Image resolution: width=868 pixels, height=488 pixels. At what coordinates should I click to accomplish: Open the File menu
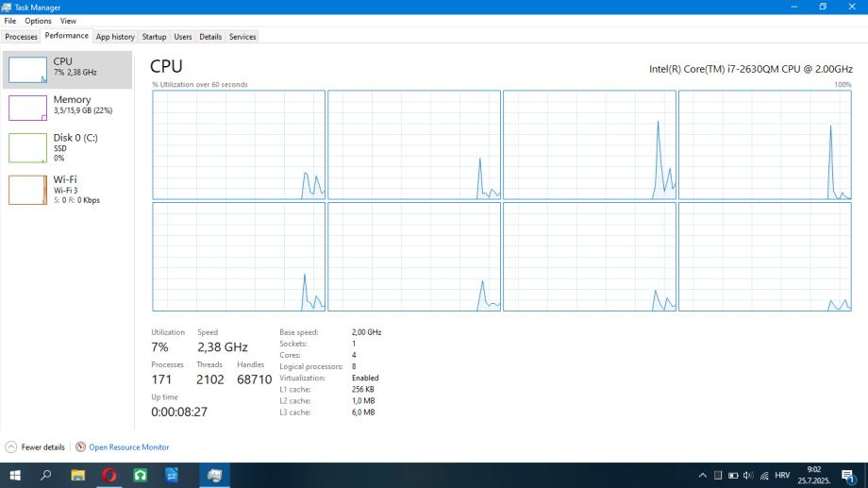click(10, 21)
